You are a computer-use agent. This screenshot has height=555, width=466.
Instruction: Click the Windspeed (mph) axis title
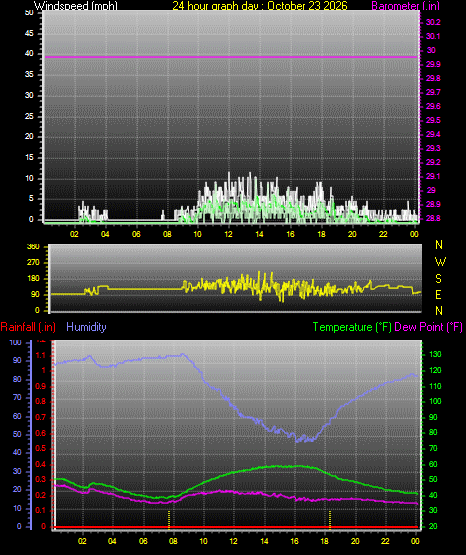[76, 5]
